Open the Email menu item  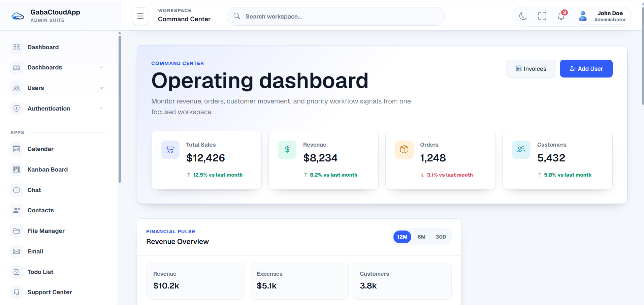coord(59,251)
